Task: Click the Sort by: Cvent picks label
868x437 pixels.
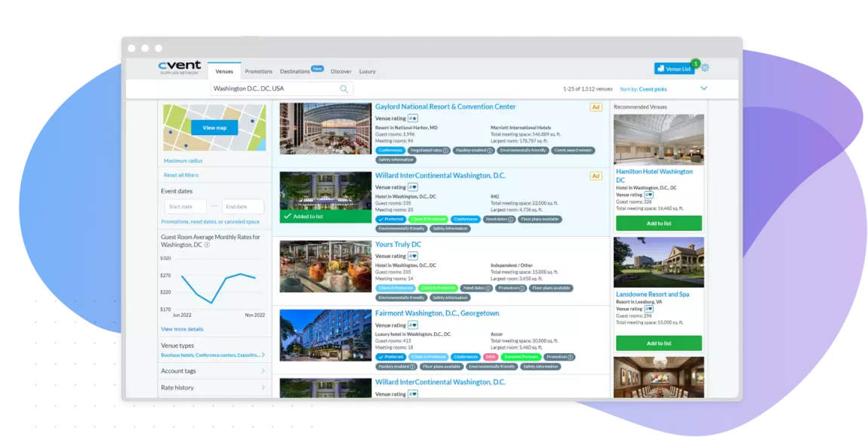Action: click(x=643, y=89)
